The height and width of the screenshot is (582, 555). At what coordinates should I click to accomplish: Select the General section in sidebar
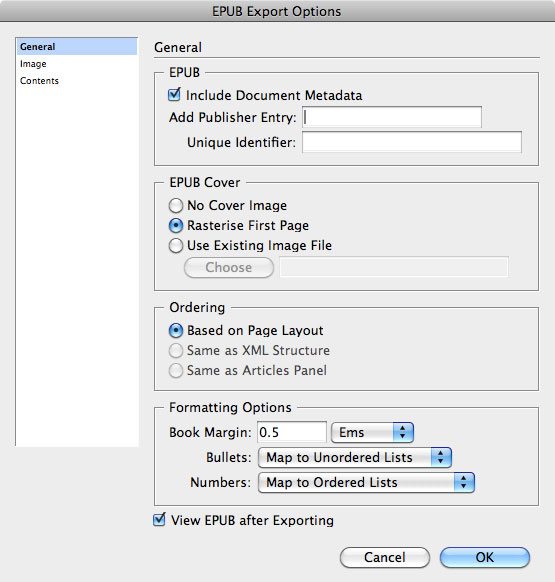76,47
